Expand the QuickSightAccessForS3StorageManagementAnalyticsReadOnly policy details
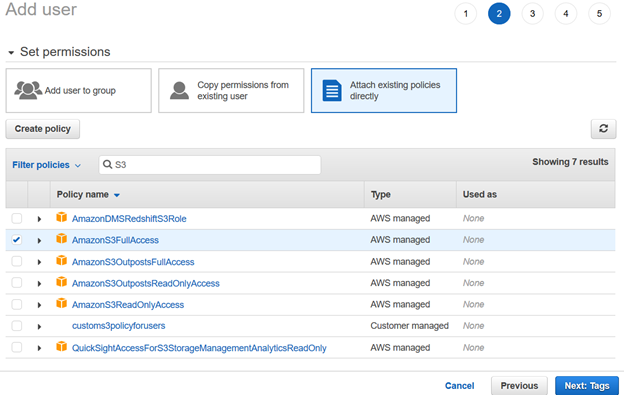The height and width of the screenshot is (395, 624). coord(39,348)
